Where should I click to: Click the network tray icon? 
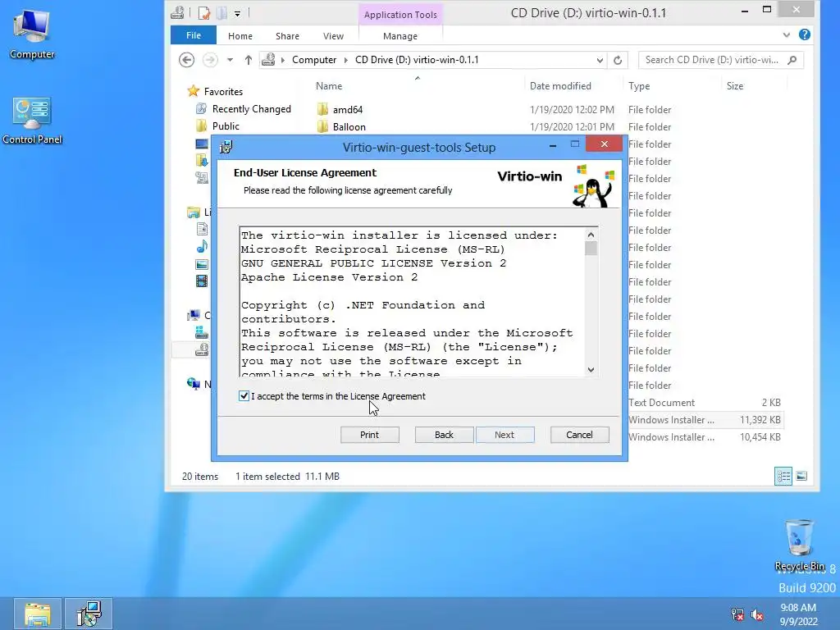[737, 614]
